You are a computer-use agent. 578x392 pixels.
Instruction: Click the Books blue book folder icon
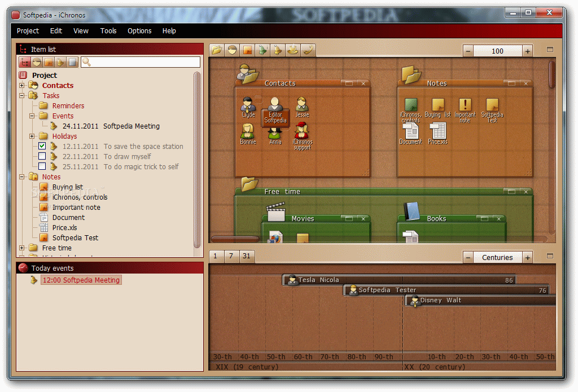(x=411, y=212)
